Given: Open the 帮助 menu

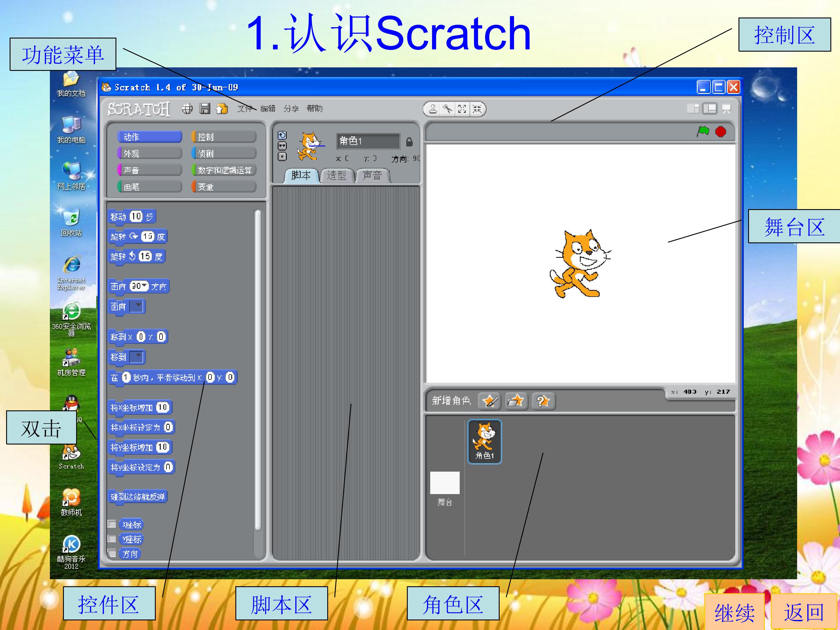Looking at the screenshot, I should (314, 108).
